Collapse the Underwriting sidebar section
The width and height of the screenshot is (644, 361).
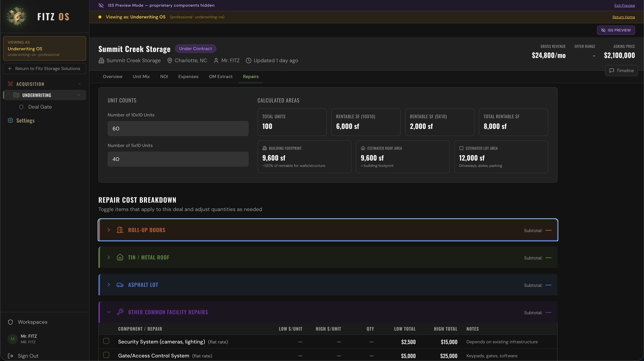79,95
